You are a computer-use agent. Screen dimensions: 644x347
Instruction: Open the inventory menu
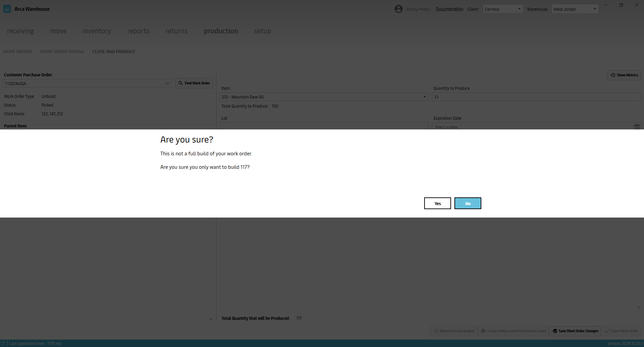(97, 31)
